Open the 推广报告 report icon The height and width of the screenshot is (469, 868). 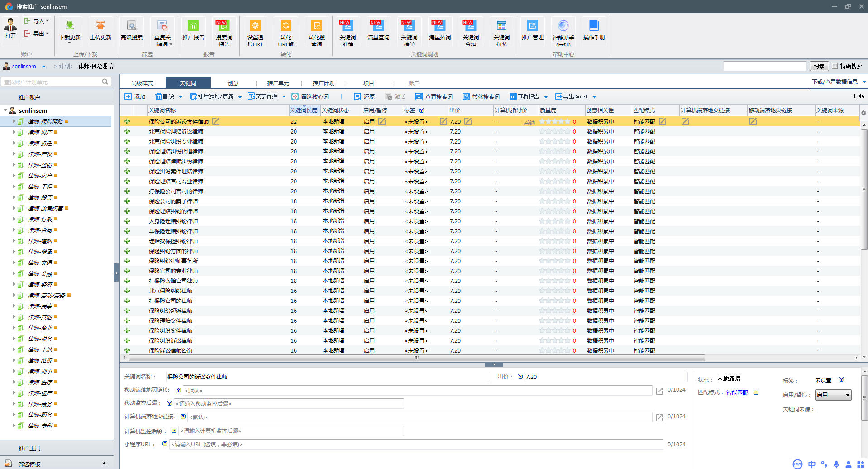coord(193,26)
